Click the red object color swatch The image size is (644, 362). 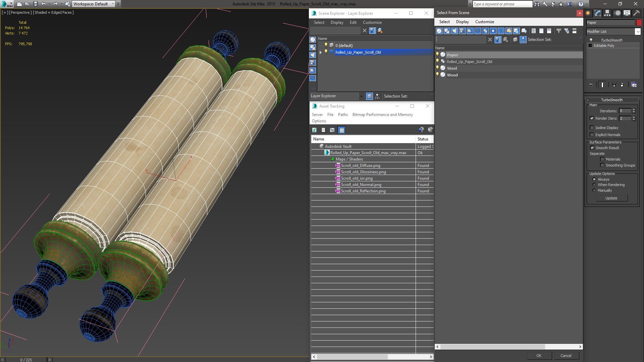click(639, 22)
